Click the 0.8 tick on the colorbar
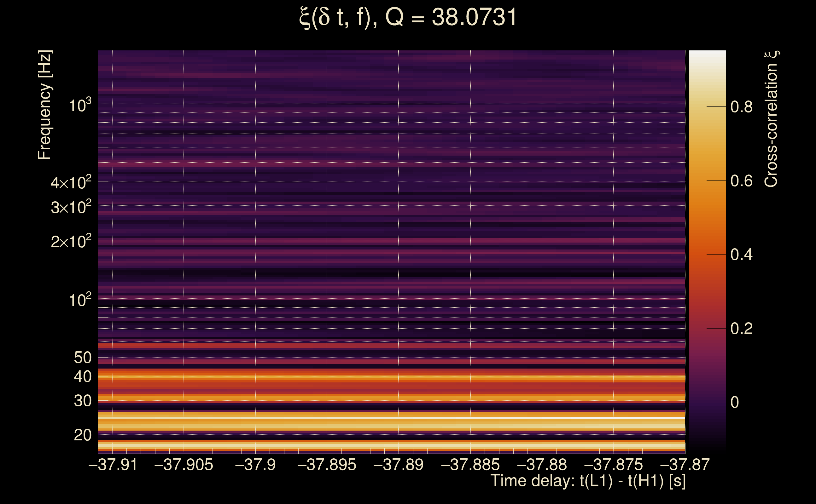The width and height of the screenshot is (816, 504). click(x=741, y=107)
